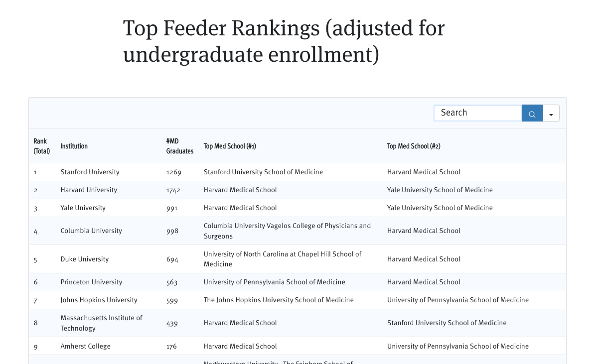Sort by #MD Graduates column header
The image size is (595, 364).
click(x=179, y=146)
